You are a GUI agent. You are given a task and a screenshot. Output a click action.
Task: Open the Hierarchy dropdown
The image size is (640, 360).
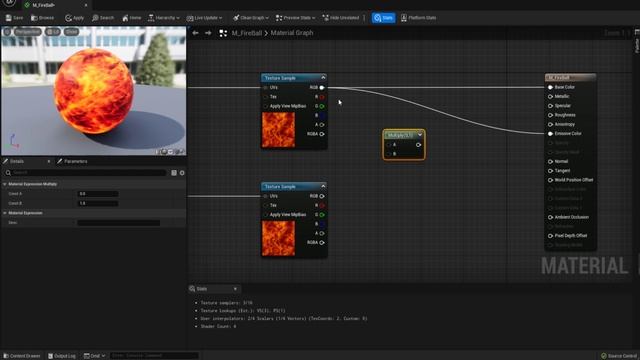click(164, 18)
